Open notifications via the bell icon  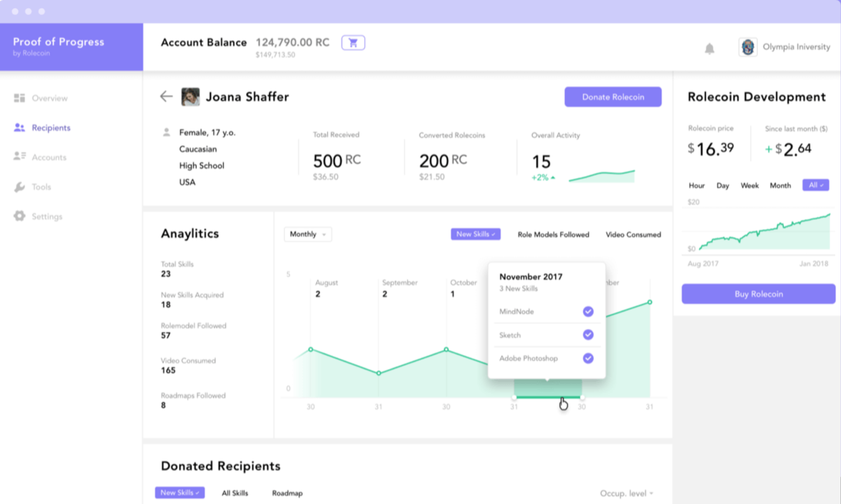click(709, 49)
